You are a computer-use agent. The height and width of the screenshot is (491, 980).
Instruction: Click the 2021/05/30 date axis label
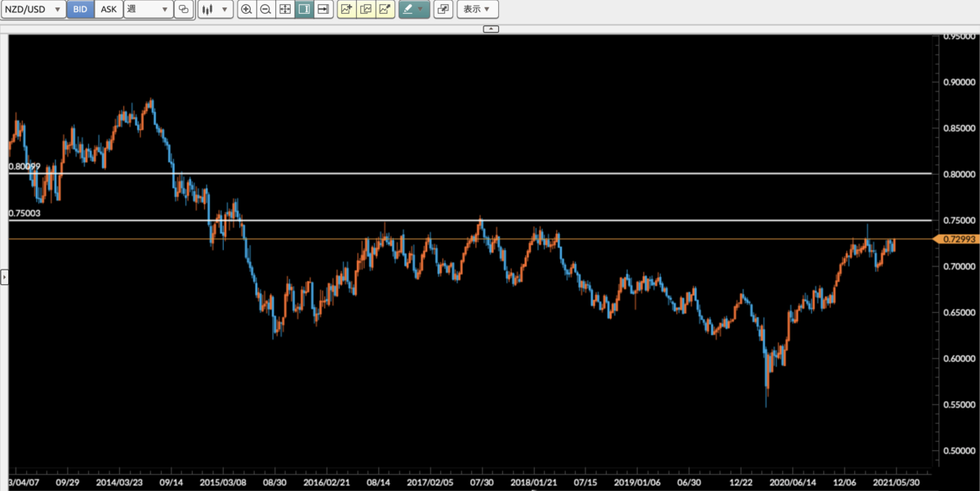pyautogui.click(x=896, y=483)
